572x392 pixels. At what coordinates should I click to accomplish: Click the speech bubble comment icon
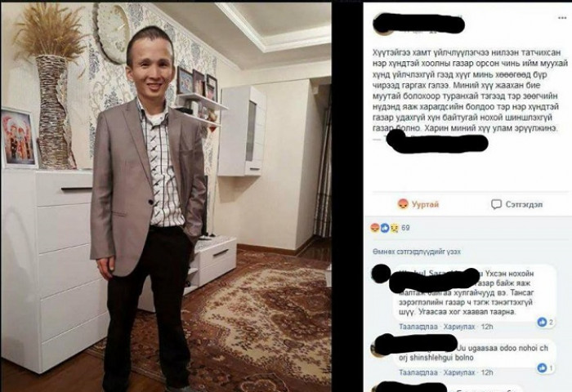coord(496,204)
